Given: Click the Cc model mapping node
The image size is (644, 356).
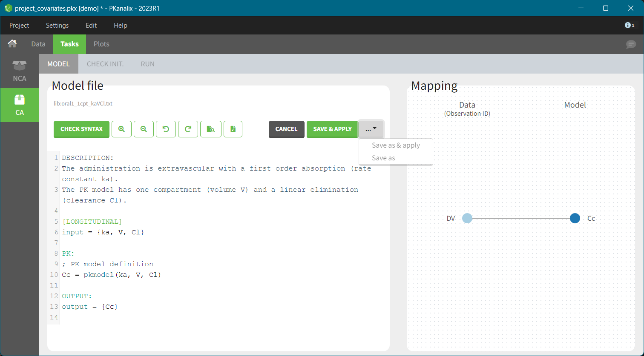Looking at the screenshot, I should point(575,219).
